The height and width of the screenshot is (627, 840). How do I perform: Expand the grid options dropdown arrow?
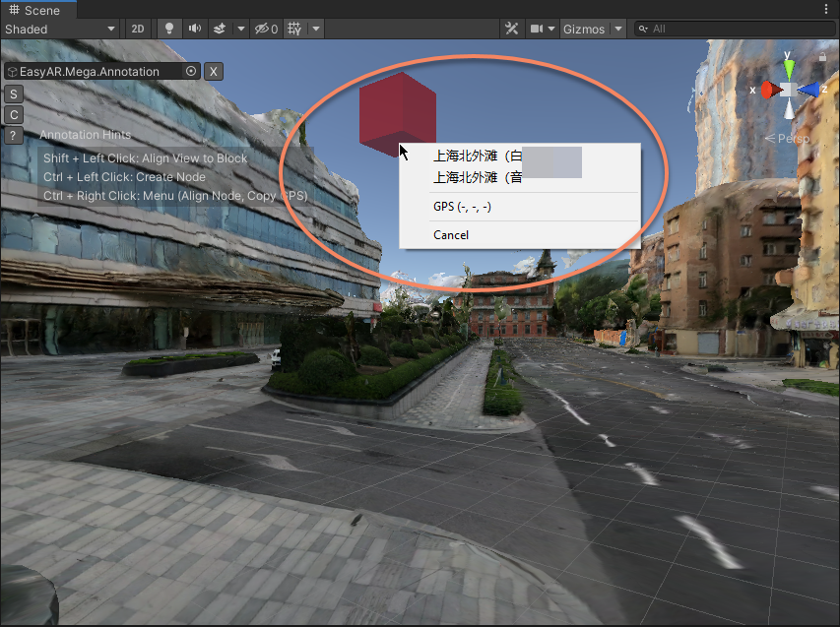[316, 29]
